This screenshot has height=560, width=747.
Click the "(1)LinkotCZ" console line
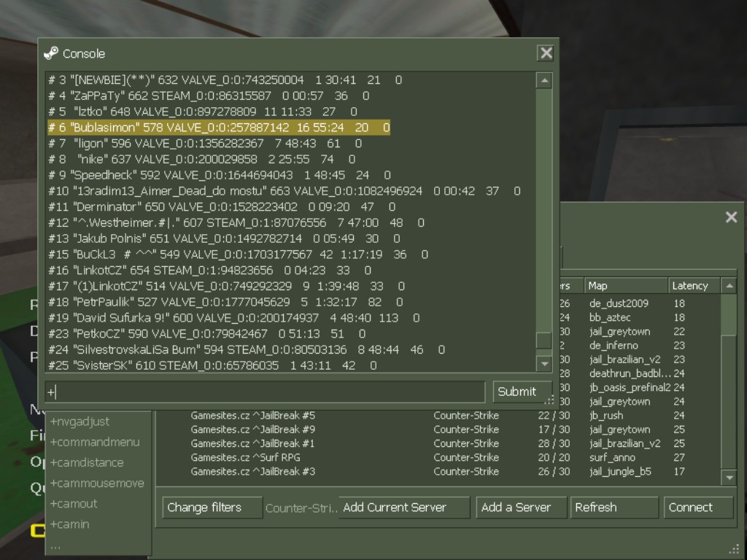point(226,286)
